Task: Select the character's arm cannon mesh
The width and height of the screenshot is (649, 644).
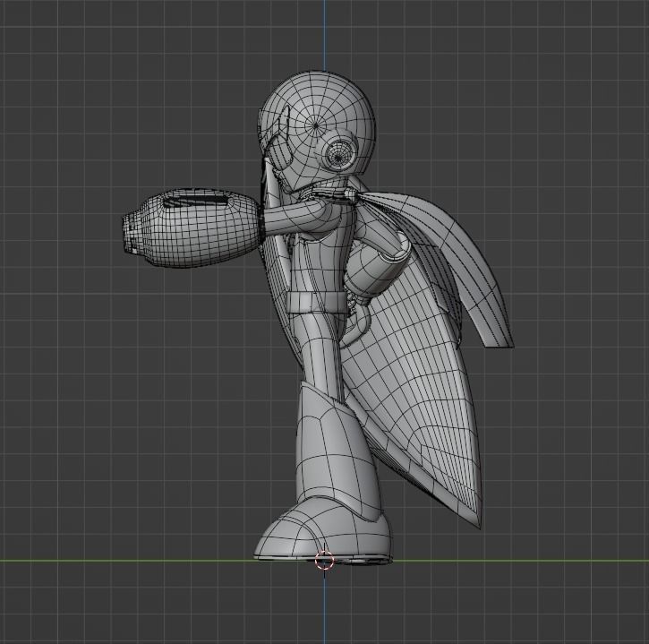Action: point(192,228)
